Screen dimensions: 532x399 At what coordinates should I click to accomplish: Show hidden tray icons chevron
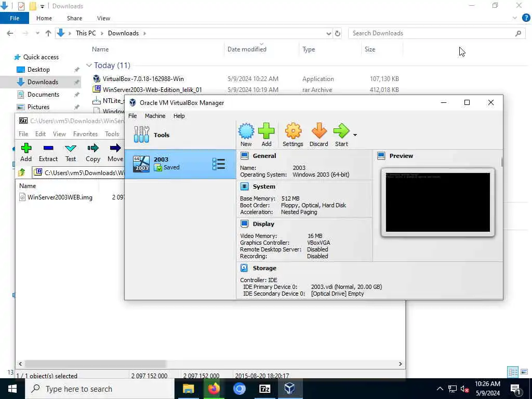point(440,389)
